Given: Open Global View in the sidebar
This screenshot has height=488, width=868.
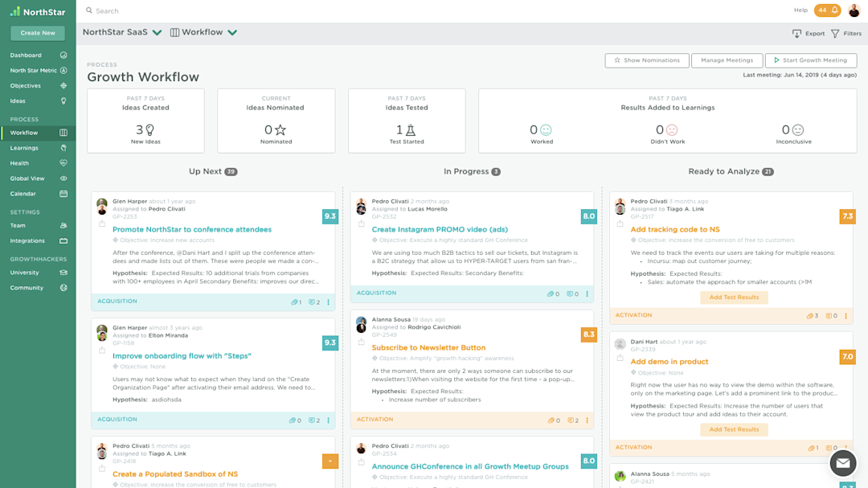Looking at the screenshot, I should tap(39, 178).
